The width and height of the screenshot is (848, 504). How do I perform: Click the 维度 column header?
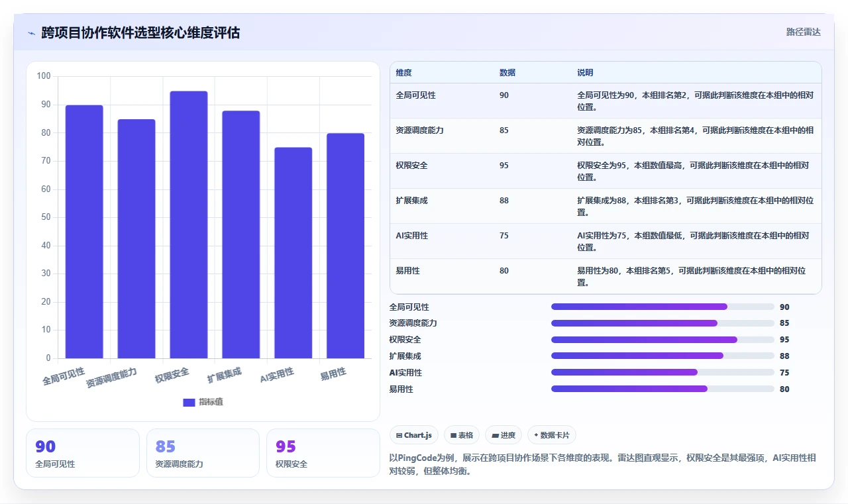[403, 73]
